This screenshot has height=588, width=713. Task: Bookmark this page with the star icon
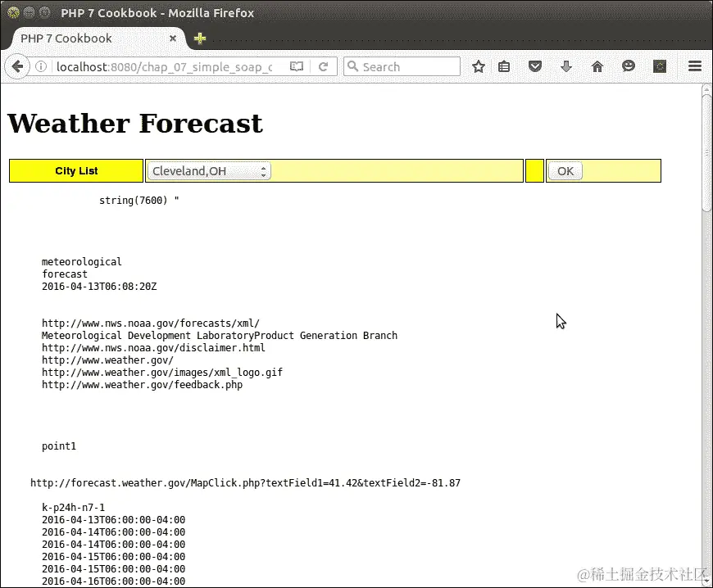[478, 67]
